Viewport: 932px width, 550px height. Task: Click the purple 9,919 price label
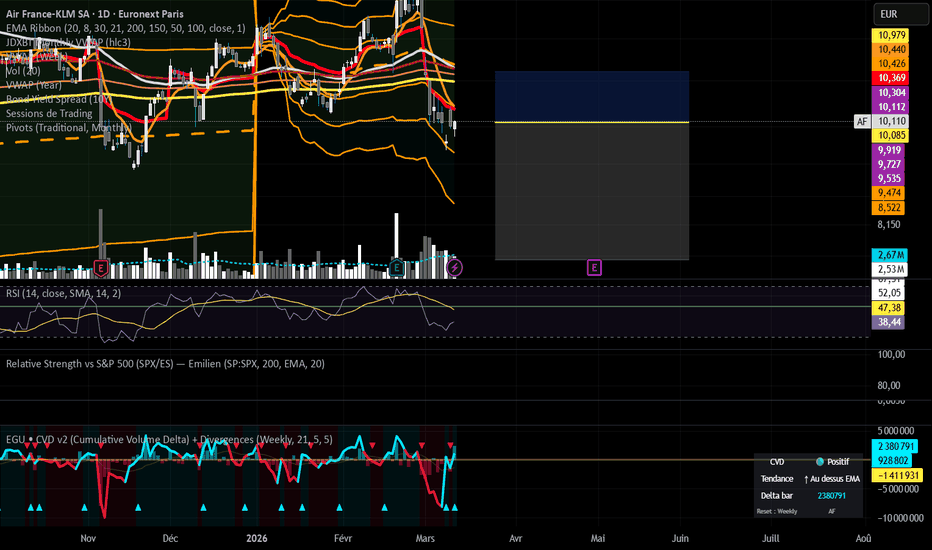point(889,150)
